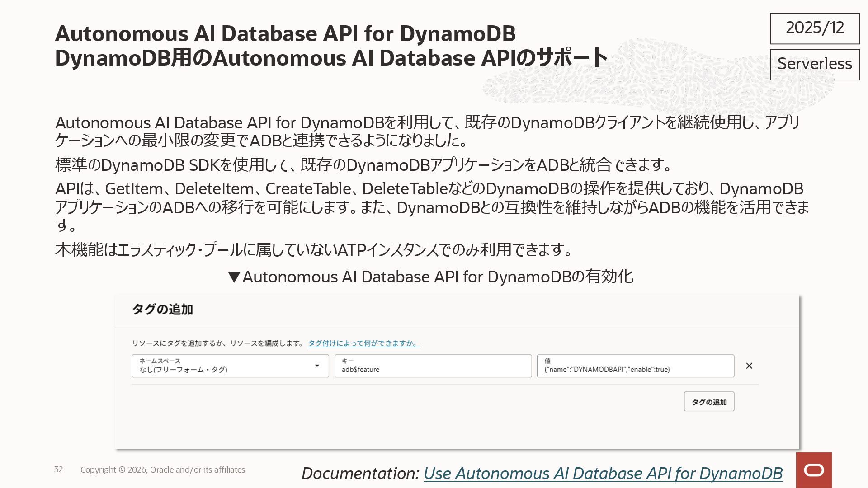Click the caption Autonomous AI Database API有効化
This screenshot has height=488, width=868.
tap(437, 277)
